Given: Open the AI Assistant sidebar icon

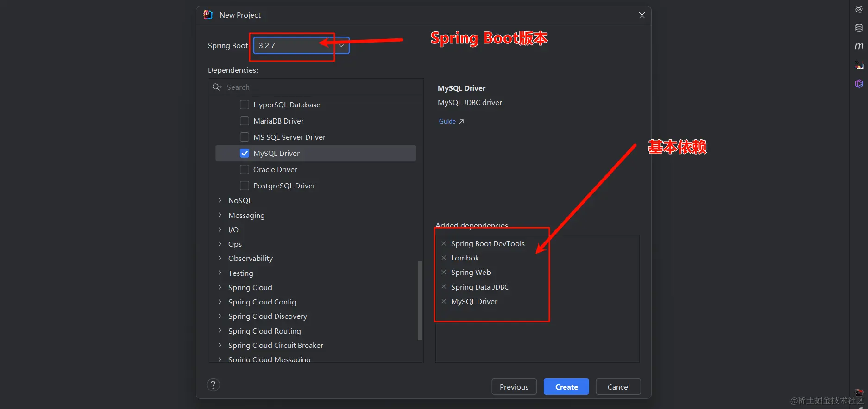Looking at the screenshot, I should 859,9.
